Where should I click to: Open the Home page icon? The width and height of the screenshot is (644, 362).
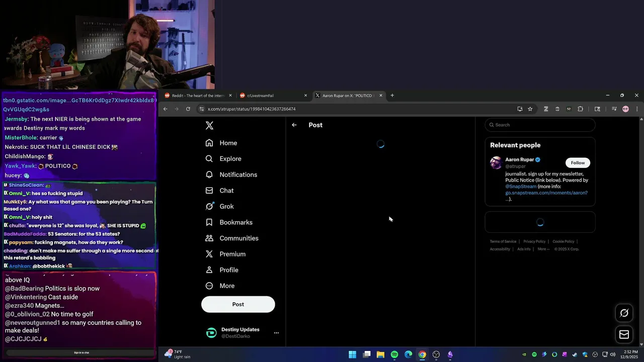[x=209, y=143]
